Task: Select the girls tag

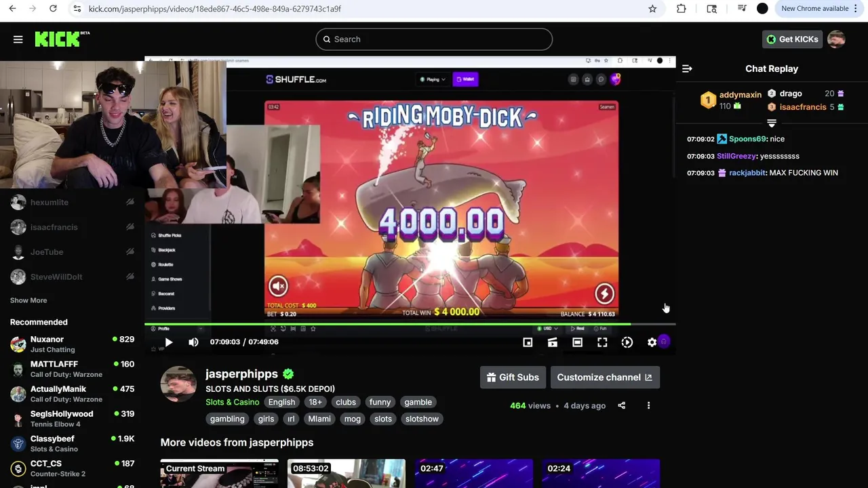Action: (266, 419)
